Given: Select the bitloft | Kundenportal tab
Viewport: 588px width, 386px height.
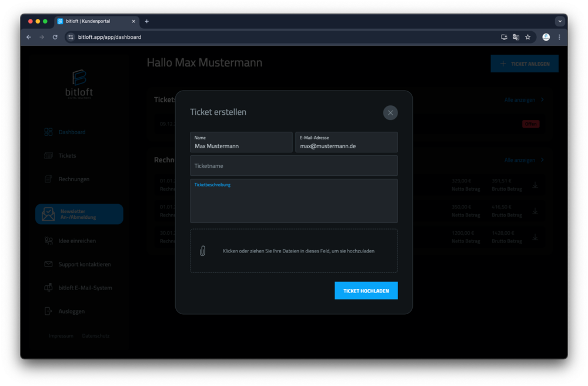Looking at the screenshot, I should click(x=96, y=21).
